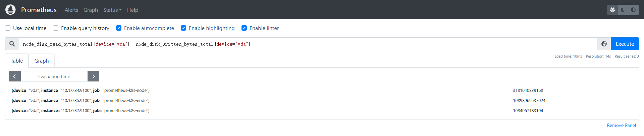The height and width of the screenshot is (136, 644).
Task: Enable the Use local time checkbox
Action: 8,28
